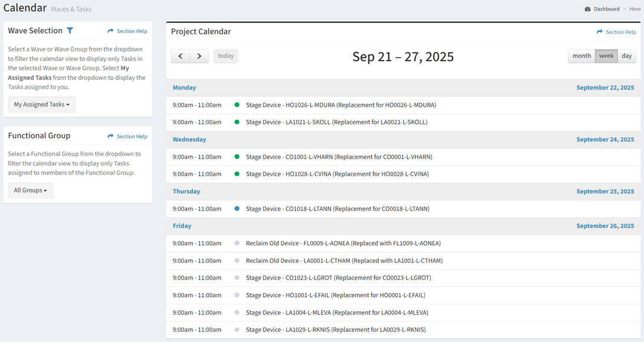Open Reclaim Old Device LA0001-L-CTHAM task
This screenshot has width=644, height=342.
pyautogui.click(x=344, y=260)
